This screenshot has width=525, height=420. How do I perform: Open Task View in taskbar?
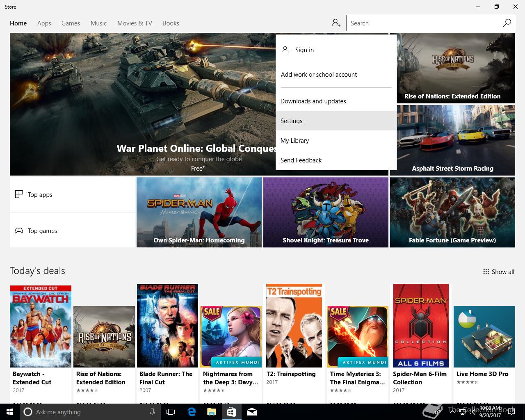pos(171,412)
